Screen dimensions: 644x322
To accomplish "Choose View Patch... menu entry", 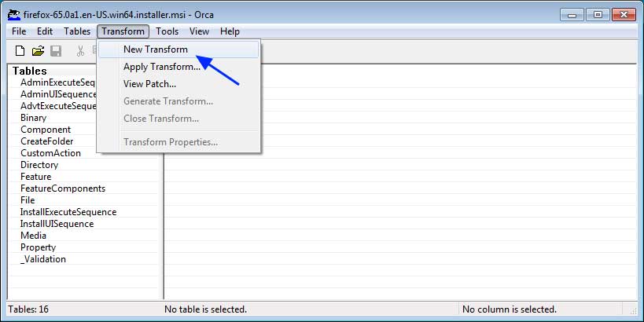I will click(178, 84).
